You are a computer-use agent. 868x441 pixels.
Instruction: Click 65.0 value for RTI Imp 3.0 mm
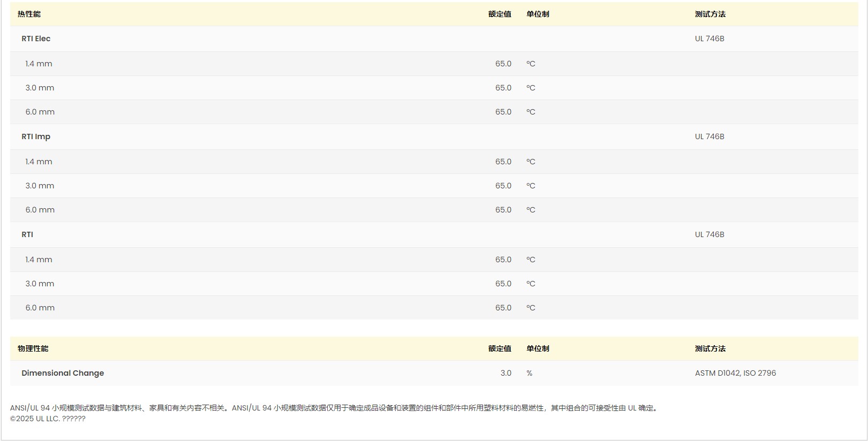[503, 186]
